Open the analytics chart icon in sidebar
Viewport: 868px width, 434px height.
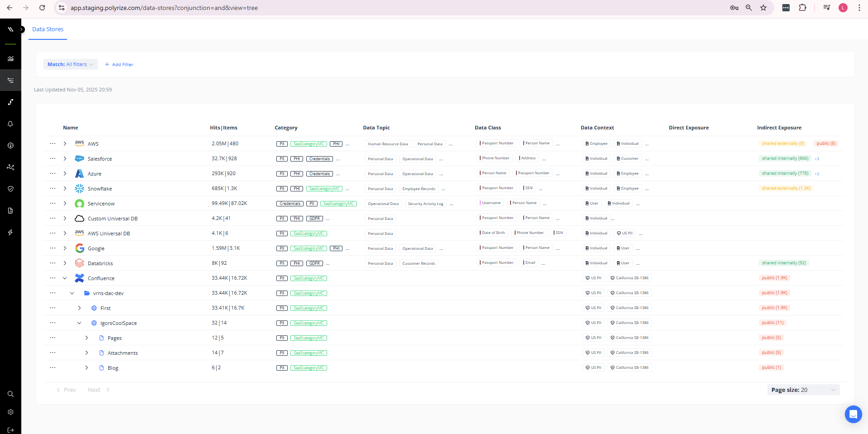(x=10, y=59)
